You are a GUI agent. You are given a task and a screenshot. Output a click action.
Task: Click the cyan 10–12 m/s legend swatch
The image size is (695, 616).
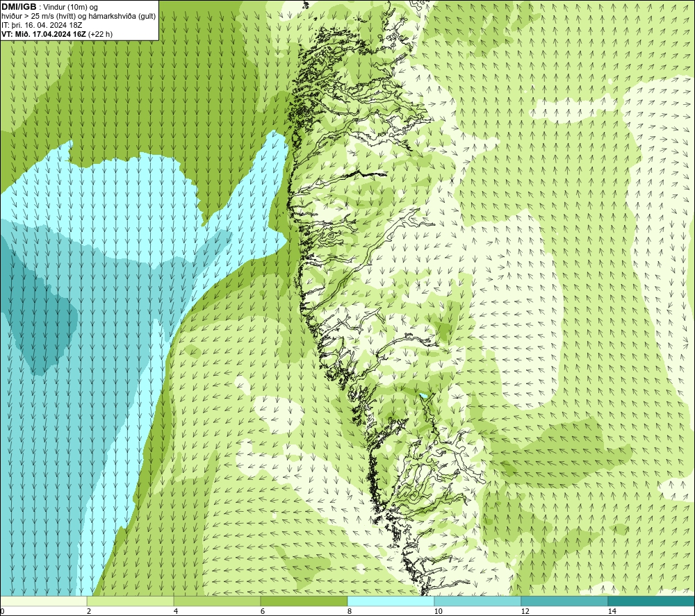(478, 601)
